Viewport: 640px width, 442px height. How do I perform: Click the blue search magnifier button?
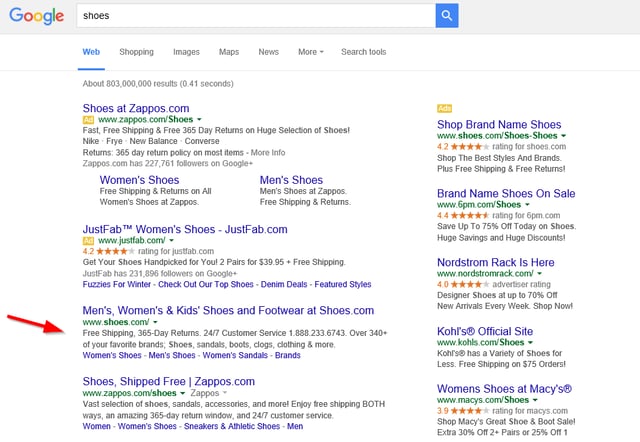(447, 16)
